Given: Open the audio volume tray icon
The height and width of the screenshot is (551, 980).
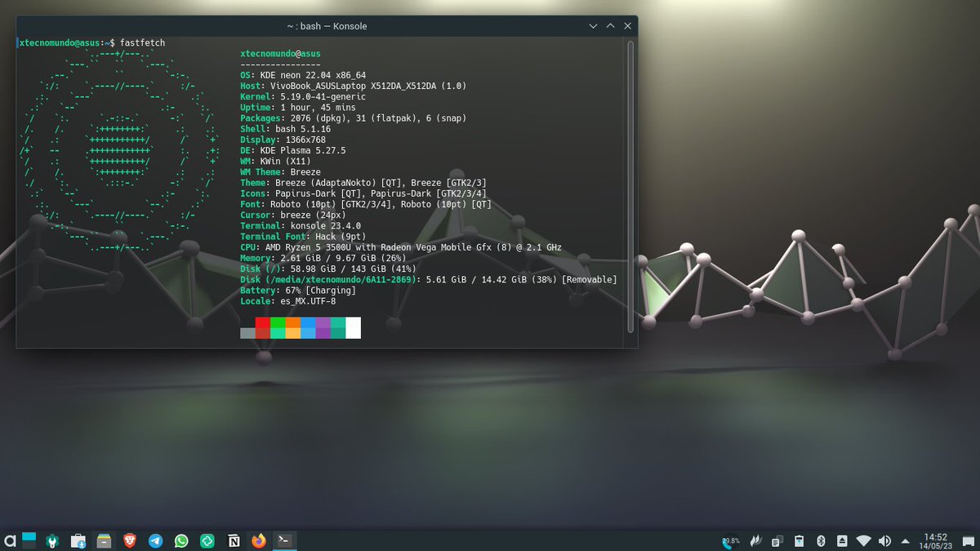Looking at the screenshot, I should 884,540.
